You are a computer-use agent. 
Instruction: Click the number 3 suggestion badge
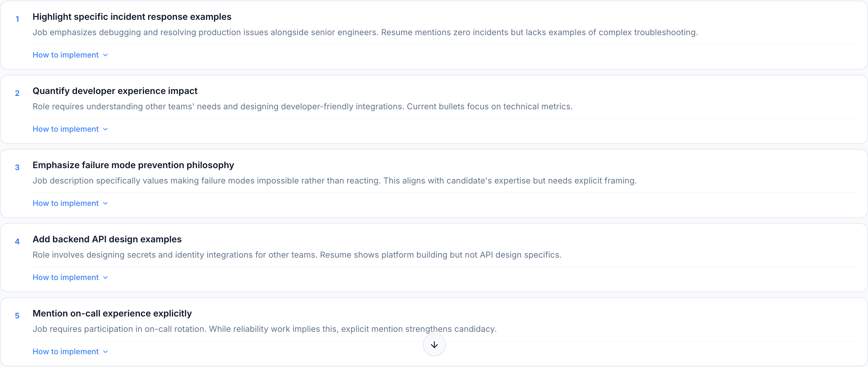(17, 168)
